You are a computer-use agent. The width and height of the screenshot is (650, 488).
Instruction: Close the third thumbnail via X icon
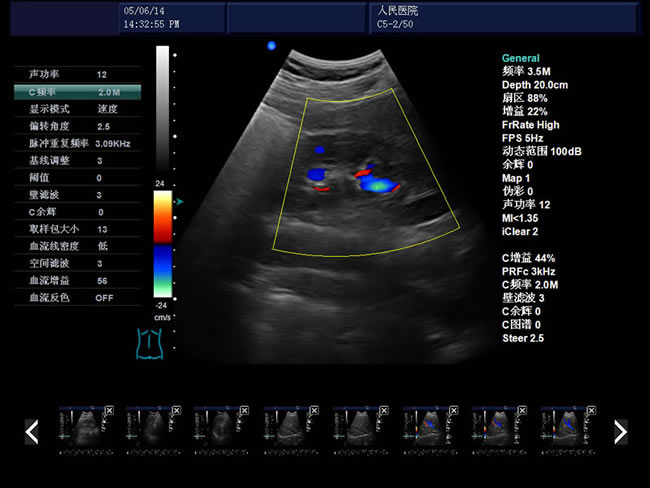[246, 411]
